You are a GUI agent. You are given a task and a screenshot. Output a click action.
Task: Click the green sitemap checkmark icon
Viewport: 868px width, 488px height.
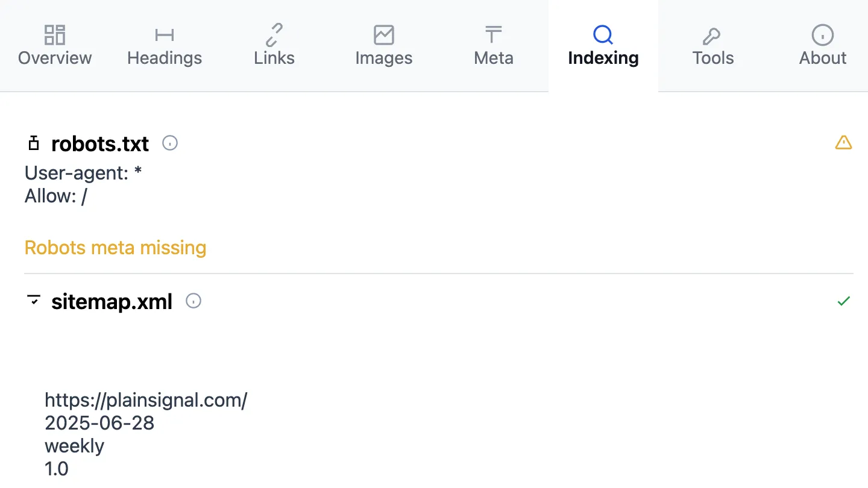tap(843, 301)
